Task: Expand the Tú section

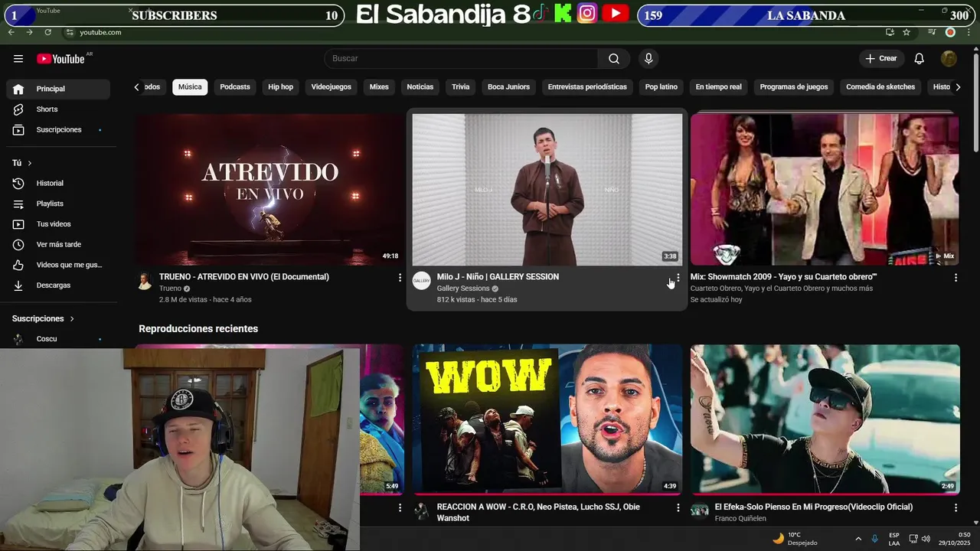Action: [22, 163]
